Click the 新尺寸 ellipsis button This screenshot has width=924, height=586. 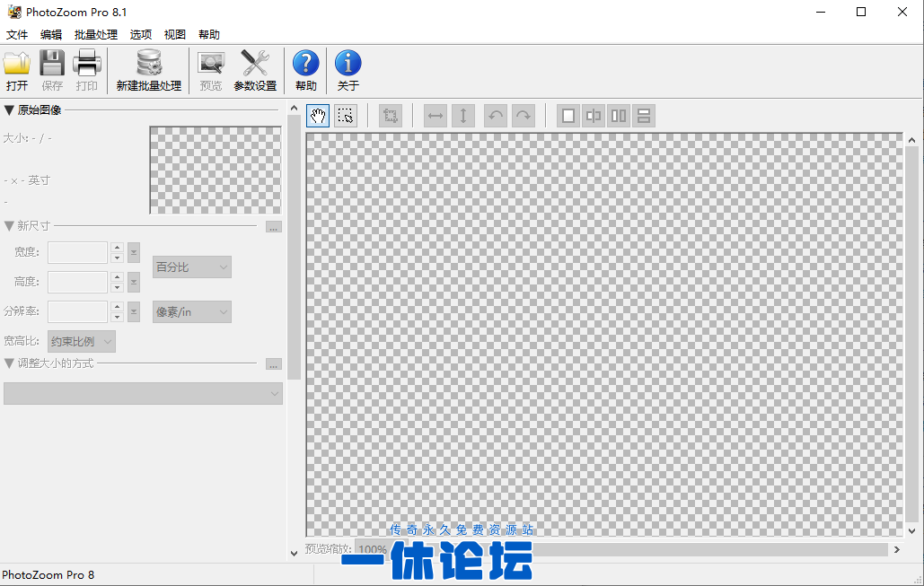tap(273, 227)
